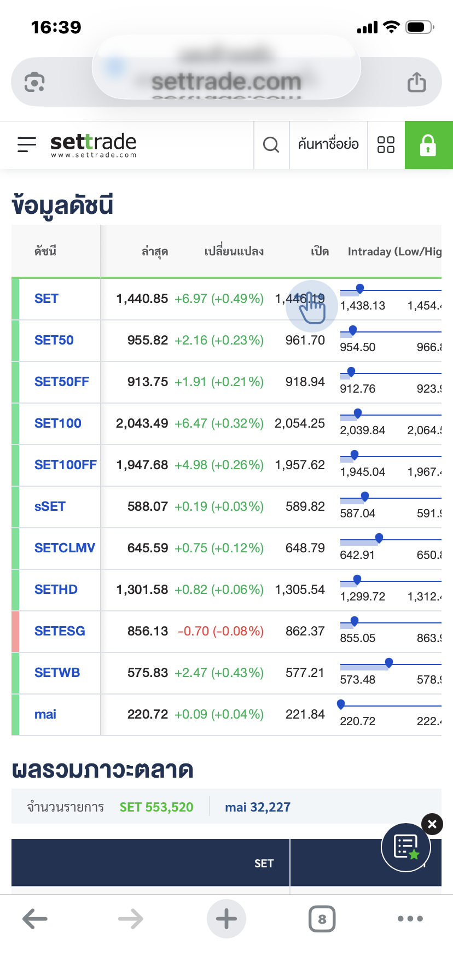The image size is (453, 980).
Task: Open a new browser tab with plus
Action: point(226,919)
